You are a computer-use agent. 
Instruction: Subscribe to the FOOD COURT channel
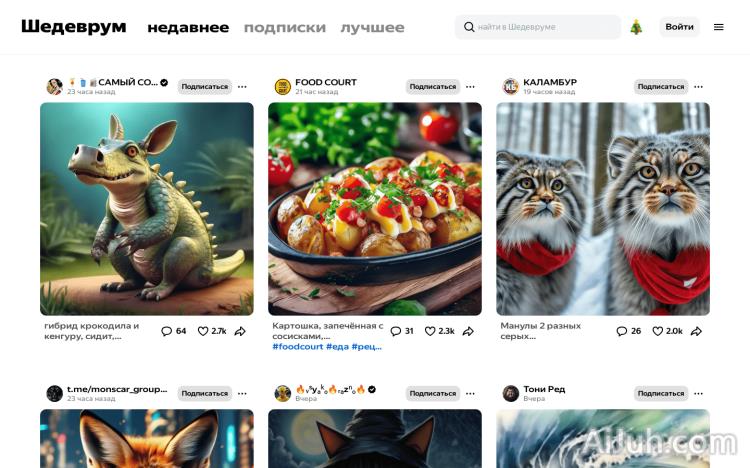coord(432,87)
